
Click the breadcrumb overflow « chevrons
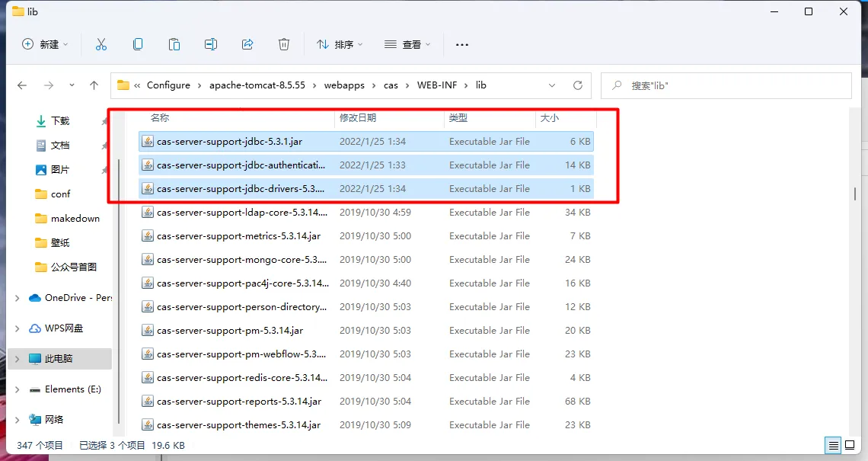pos(137,85)
